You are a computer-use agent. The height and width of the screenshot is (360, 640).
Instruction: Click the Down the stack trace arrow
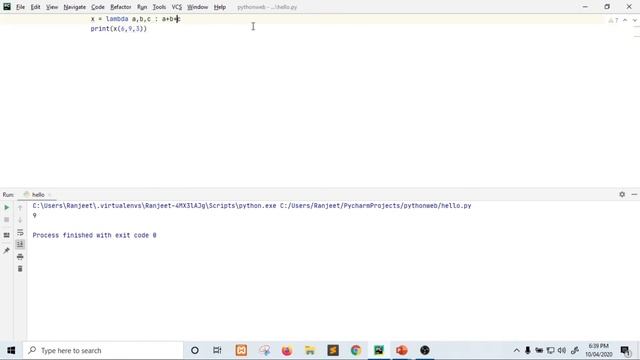click(x=20, y=220)
